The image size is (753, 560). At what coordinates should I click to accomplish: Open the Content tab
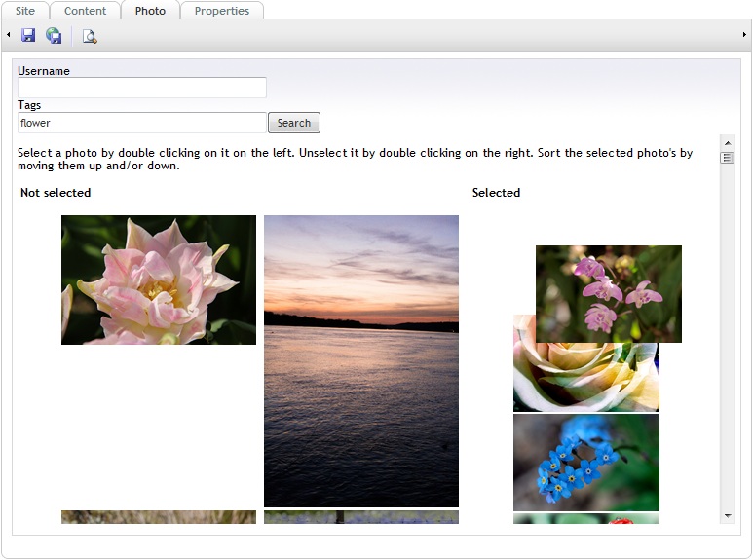[x=85, y=11]
